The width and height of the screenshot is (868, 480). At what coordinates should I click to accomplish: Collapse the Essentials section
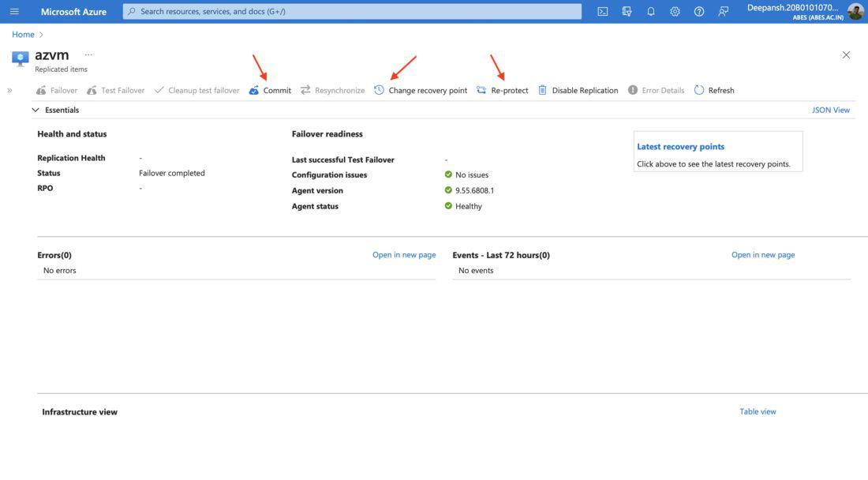36,111
